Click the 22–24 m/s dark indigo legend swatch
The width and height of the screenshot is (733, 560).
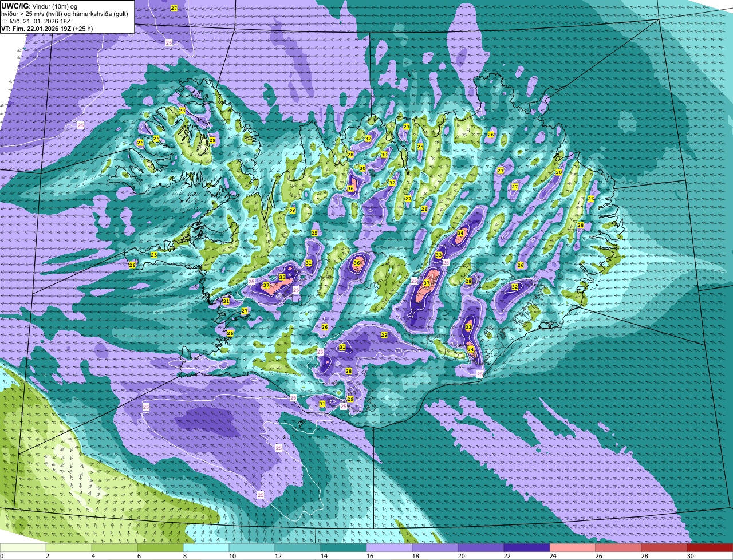point(527,547)
